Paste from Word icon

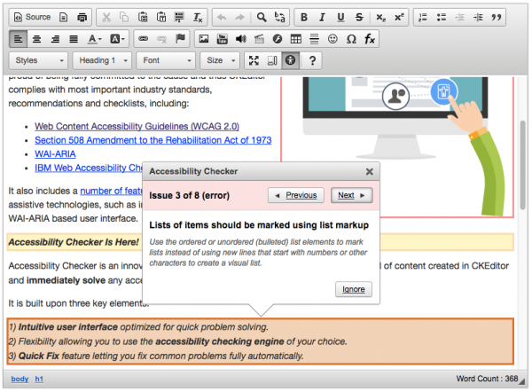click(179, 17)
